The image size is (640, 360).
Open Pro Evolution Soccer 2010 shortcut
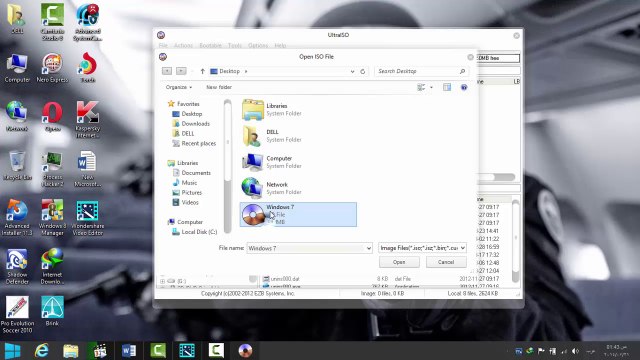click(x=17, y=315)
